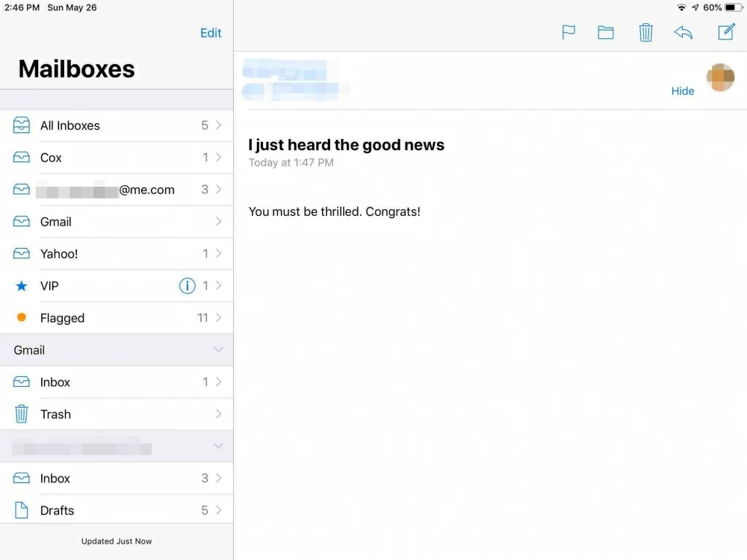Open the Gmail inbox in favorites list
747x560 pixels.
click(x=117, y=222)
